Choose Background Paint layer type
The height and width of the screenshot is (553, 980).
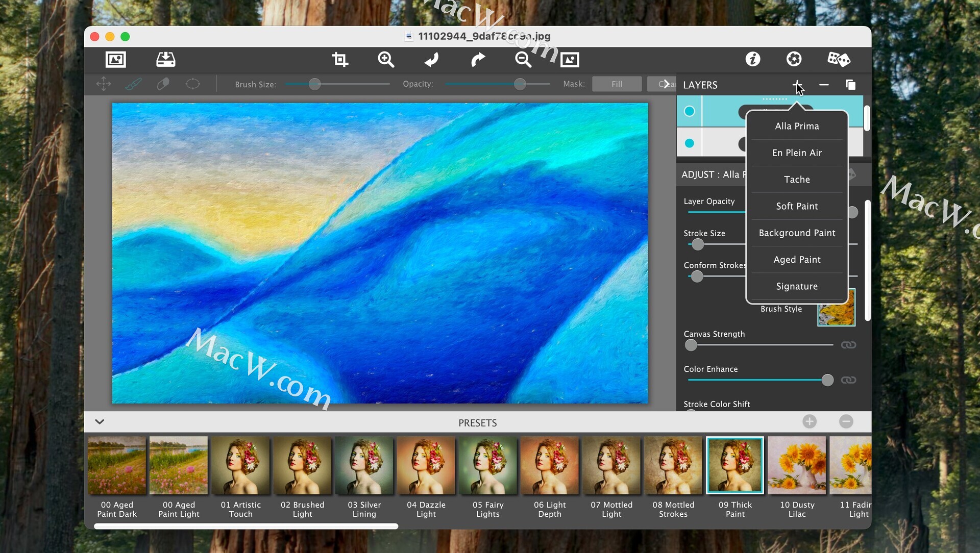coord(797,233)
